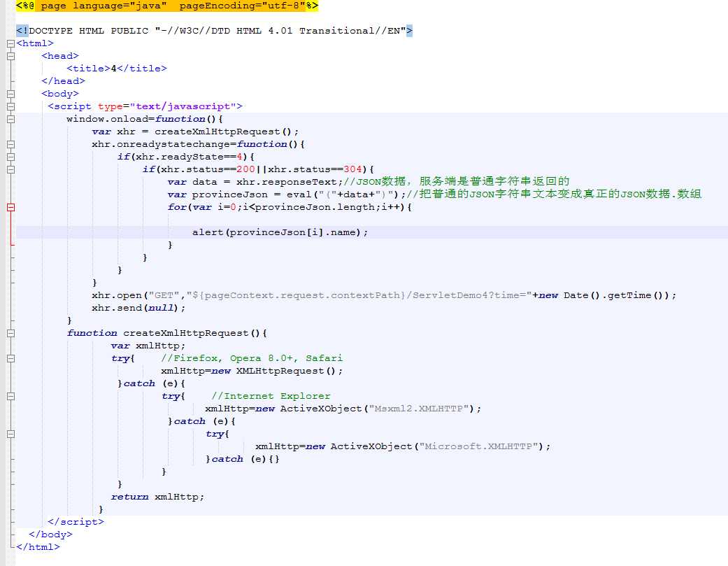Image resolution: width=728 pixels, height=566 pixels.
Task: Click the opening <! bracket highlight of DOCTYPE
Action: (22, 31)
